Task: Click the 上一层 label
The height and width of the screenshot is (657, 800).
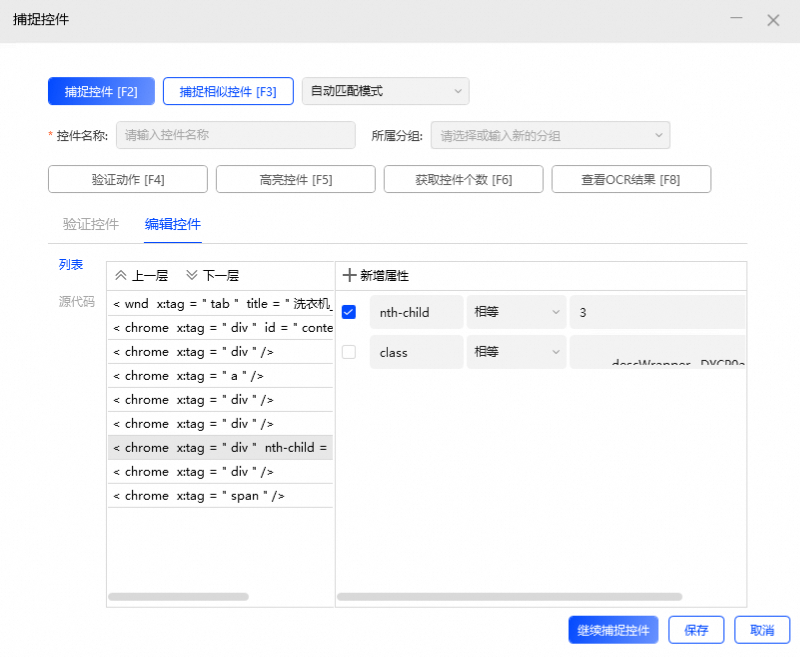Action: click(150, 276)
